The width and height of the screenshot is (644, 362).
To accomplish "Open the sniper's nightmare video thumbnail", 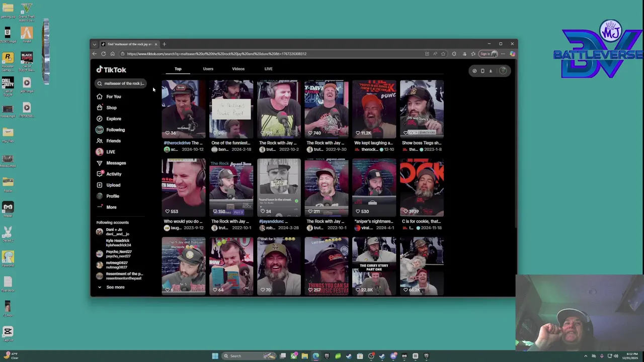I will coord(374,187).
